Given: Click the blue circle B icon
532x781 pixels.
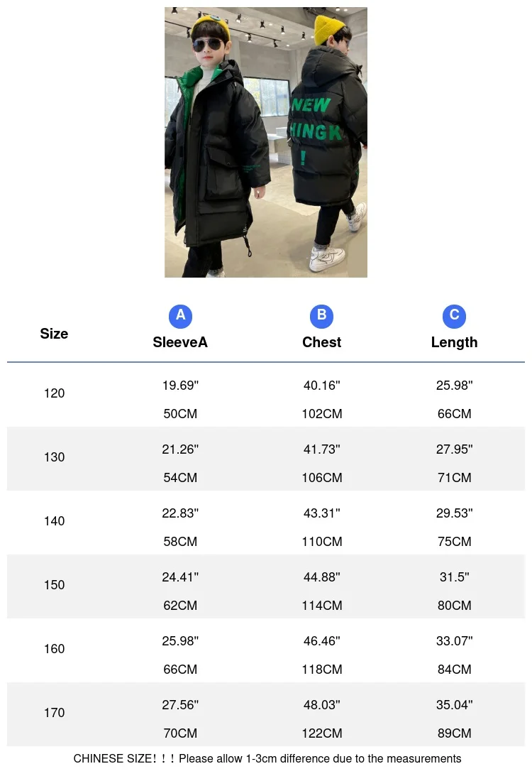Looking at the screenshot, I should [321, 315].
